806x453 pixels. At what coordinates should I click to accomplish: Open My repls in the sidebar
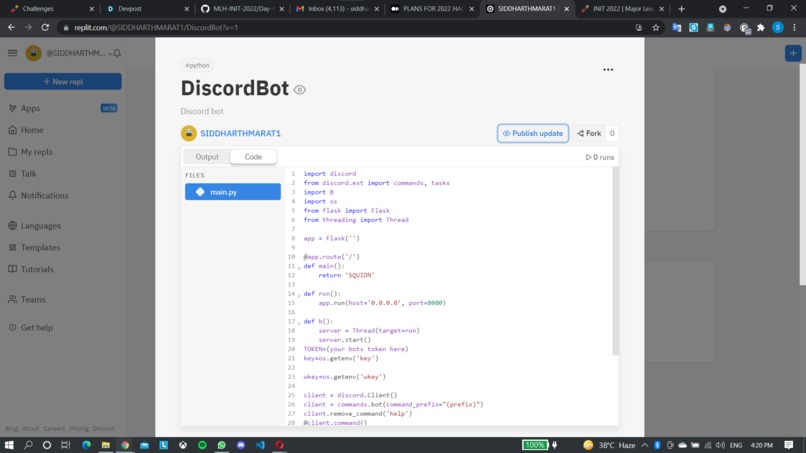(x=36, y=152)
